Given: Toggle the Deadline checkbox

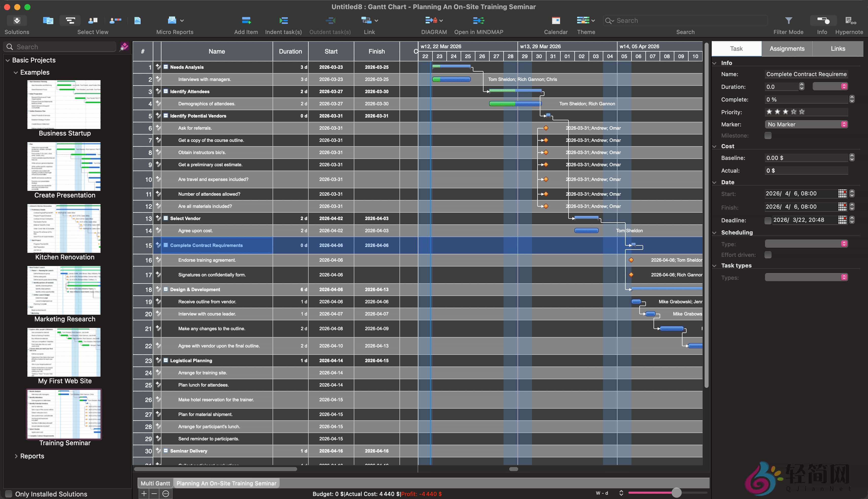Looking at the screenshot, I should (x=768, y=220).
